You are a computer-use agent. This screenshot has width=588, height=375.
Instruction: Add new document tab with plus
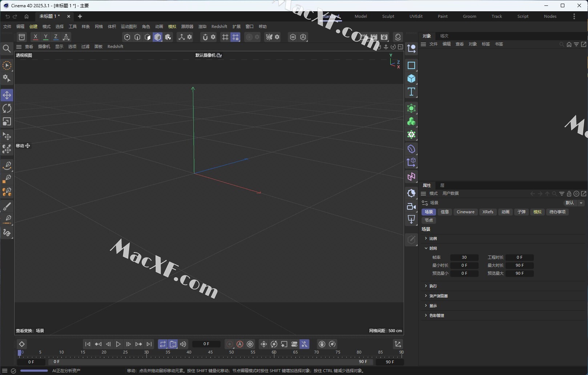click(x=80, y=16)
